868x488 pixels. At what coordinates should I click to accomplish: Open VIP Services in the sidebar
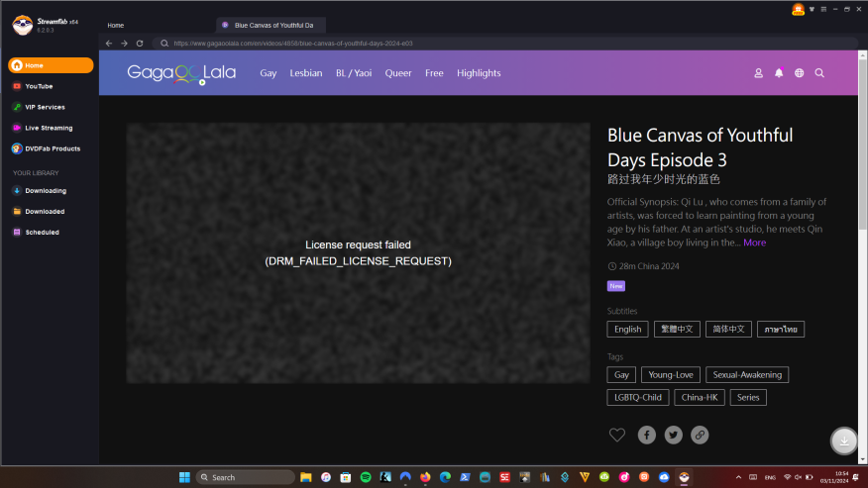tap(45, 107)
